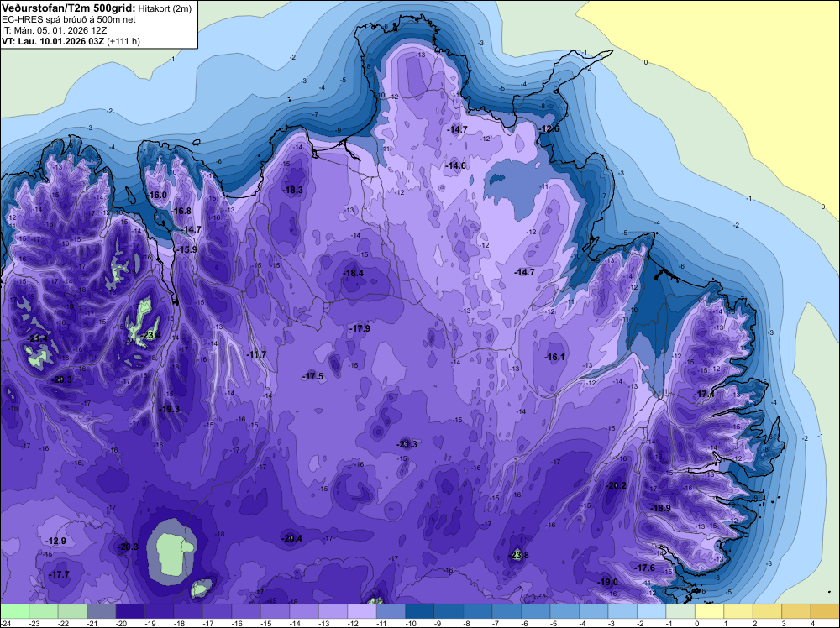Screen dimensions: 840x628
Task: Click the legend scale label -5
Action: pos(554,624)
